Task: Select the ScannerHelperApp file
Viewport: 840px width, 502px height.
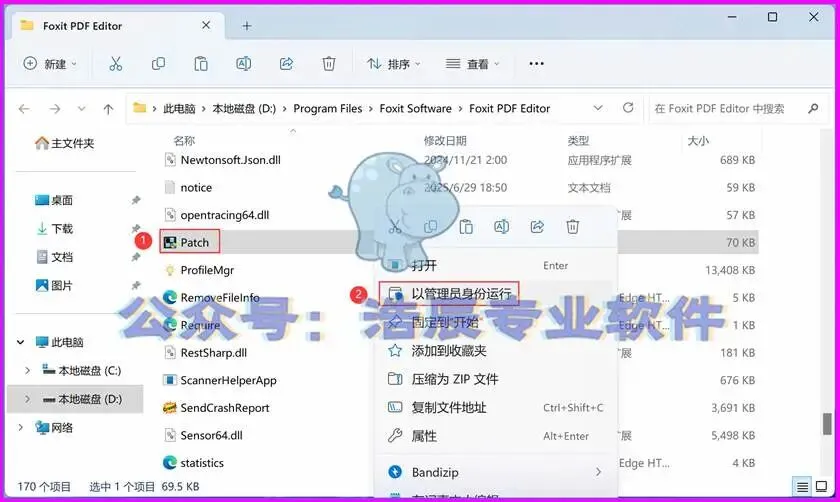Action: (228, 380)
